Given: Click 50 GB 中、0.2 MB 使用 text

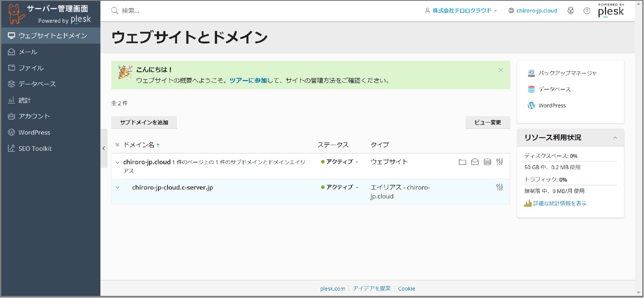Looking at the screenshot, I should click(552, 167).
